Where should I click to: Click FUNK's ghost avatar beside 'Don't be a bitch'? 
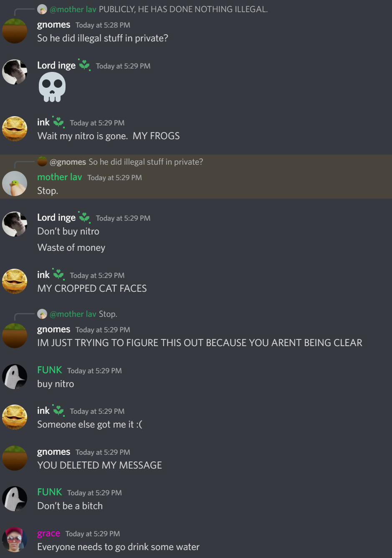(x=15, y=499)
